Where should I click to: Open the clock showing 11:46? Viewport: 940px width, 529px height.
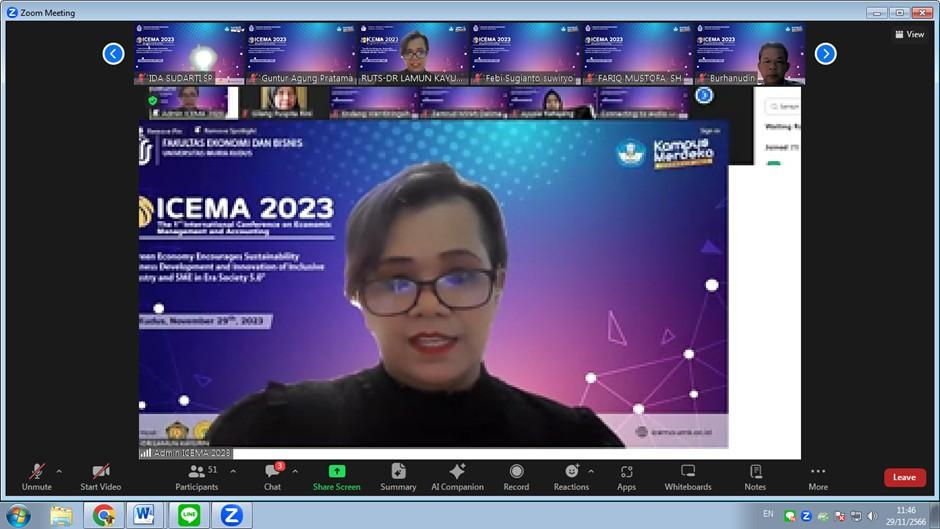tap(906, 515)
